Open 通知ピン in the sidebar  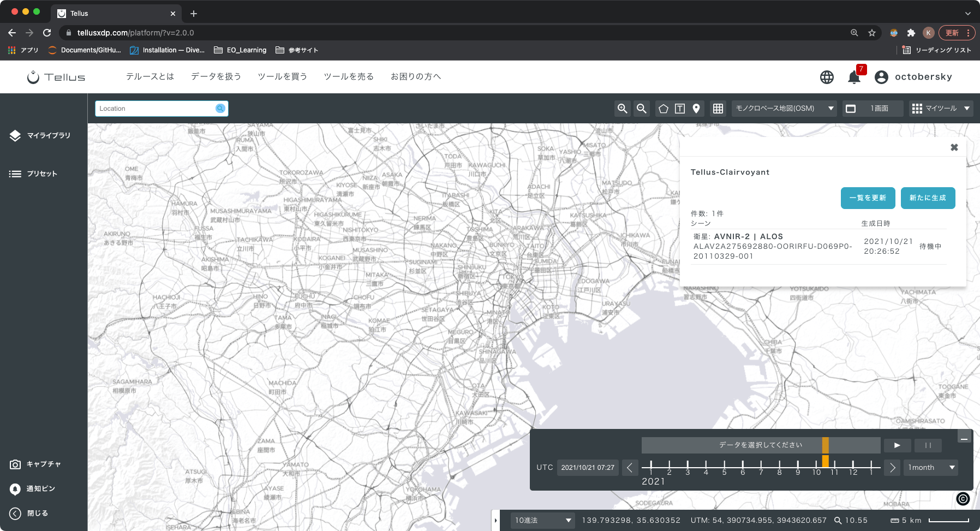point(33,488)
